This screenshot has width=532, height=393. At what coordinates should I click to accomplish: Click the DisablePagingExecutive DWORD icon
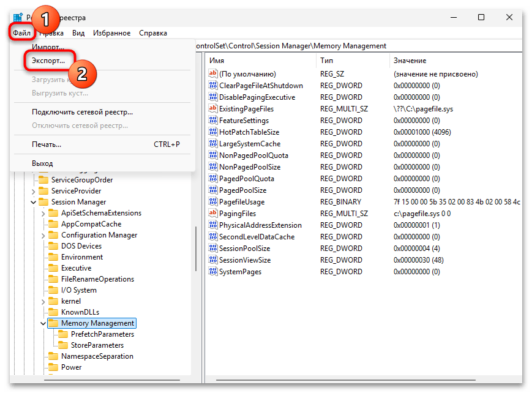tap(212, 97)
